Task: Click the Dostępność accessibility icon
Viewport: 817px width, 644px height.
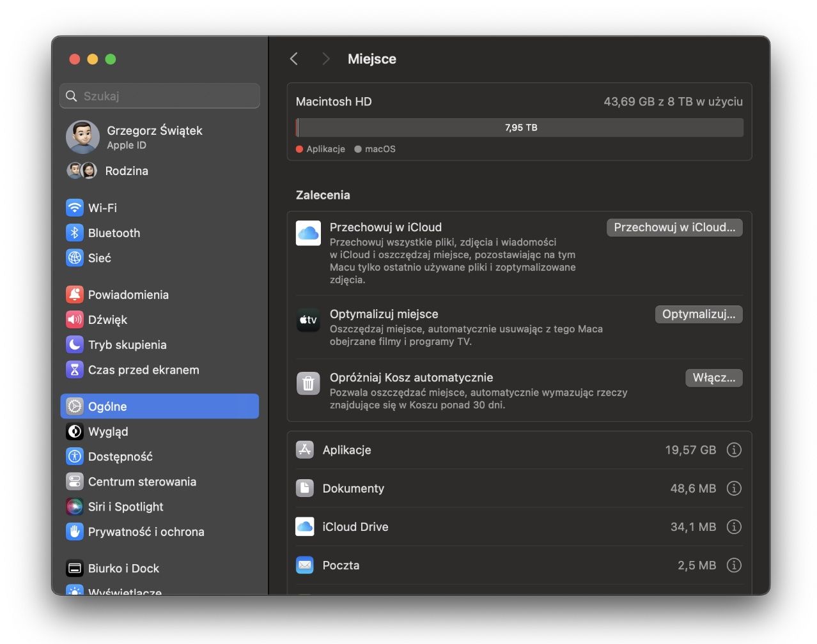Action: [75, 456]
